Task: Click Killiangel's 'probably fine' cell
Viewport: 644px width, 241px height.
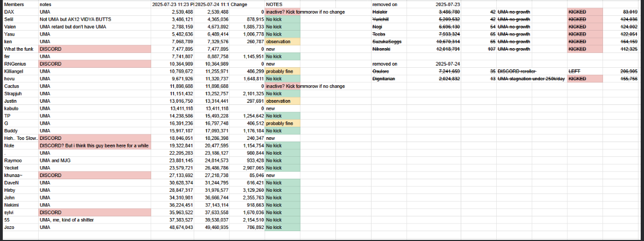Action: pyautogui.click(x=282, y=71)
